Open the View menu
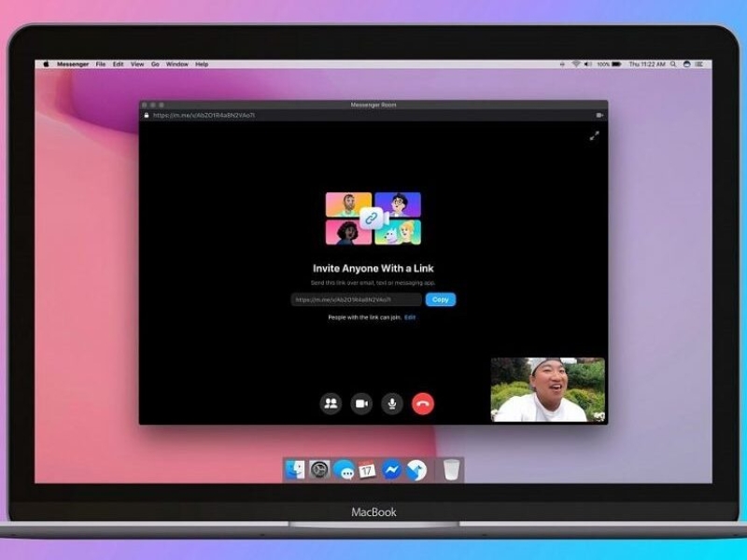 (x=136, y=63)
